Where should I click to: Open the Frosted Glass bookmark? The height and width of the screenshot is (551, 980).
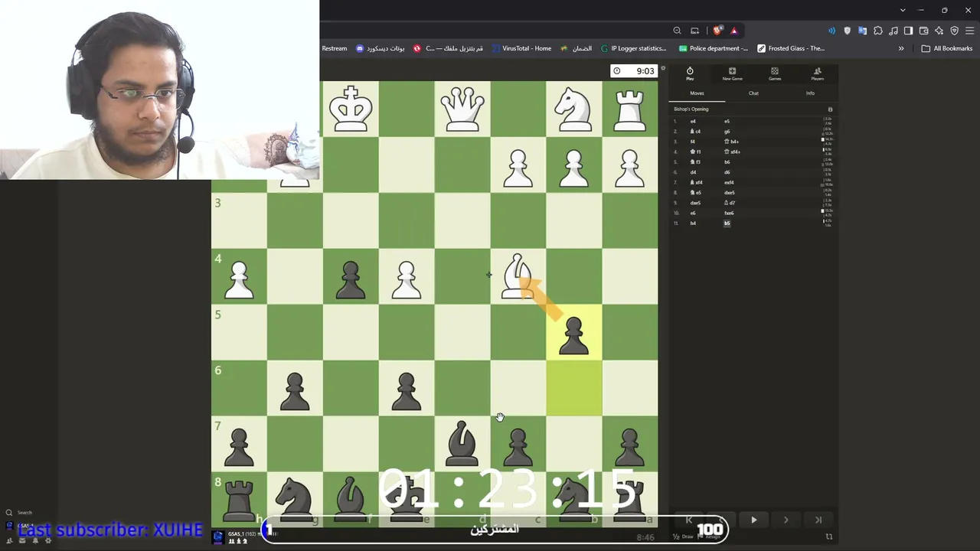(791, 48)
